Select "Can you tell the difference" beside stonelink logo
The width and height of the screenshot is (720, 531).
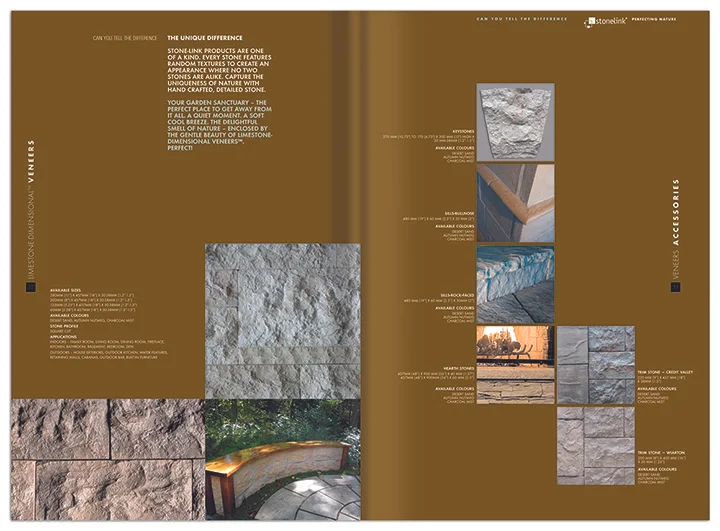pyautogui.click(x=522, y=19)
